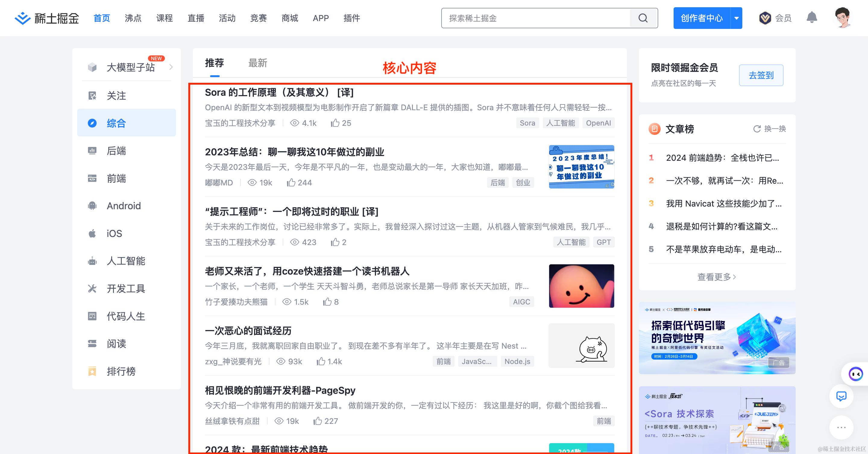Open the 竞赛 nav item

coord(259,18)
